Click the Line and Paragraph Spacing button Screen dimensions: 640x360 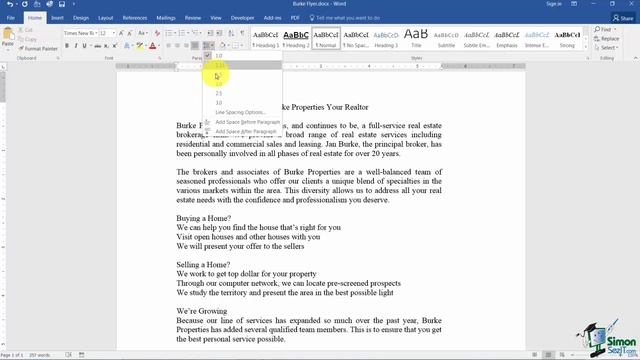[x=208, y=46]
